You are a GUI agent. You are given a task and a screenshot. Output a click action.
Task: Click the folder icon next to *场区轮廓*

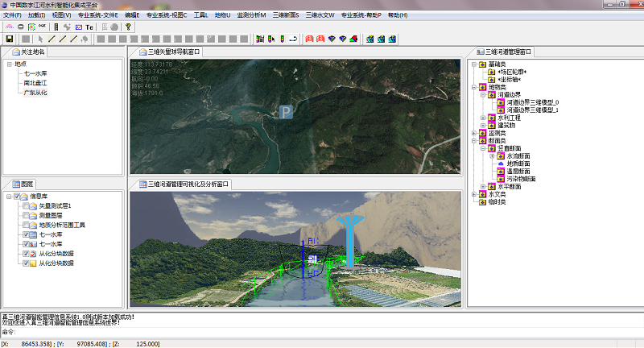click(491, 72)
